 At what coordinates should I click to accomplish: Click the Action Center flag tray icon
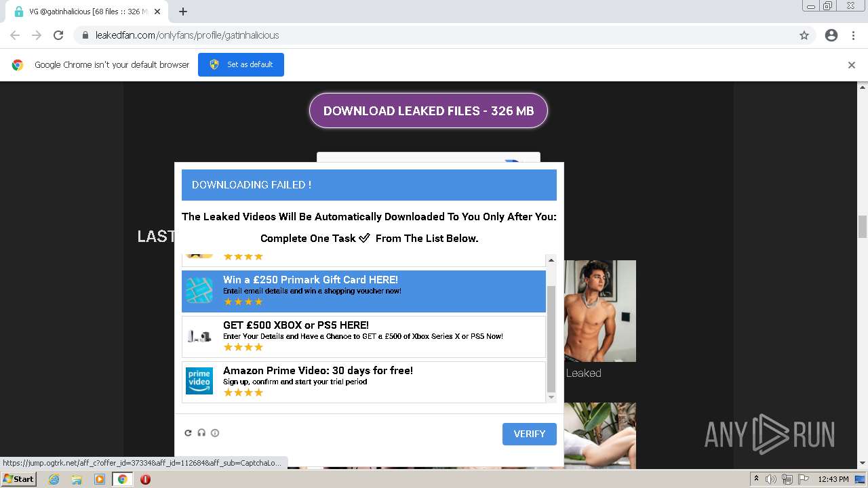coord(802,479)
